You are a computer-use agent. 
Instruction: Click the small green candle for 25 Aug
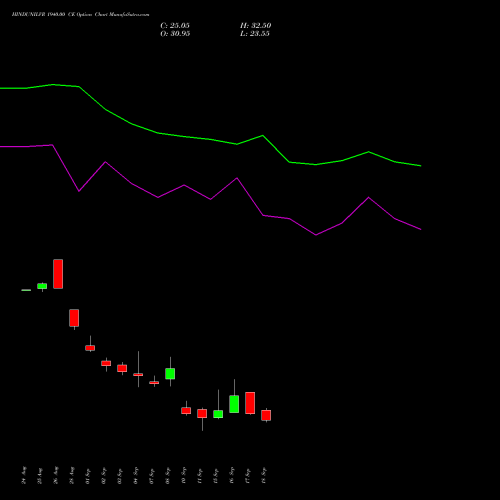click(x=42, y=286)
